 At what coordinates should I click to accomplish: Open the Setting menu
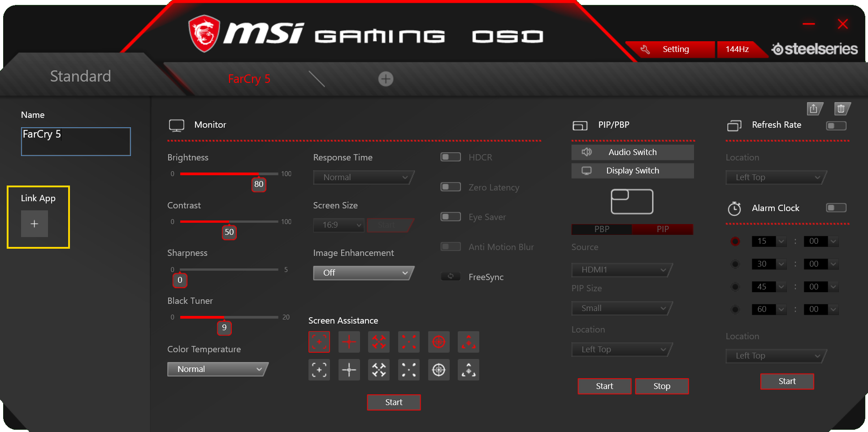tap(670, 49)
